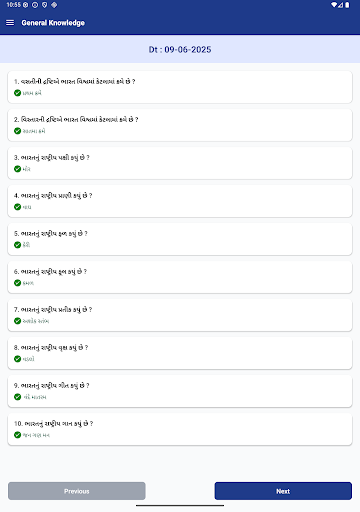Open question 4 card

point(180,201)
